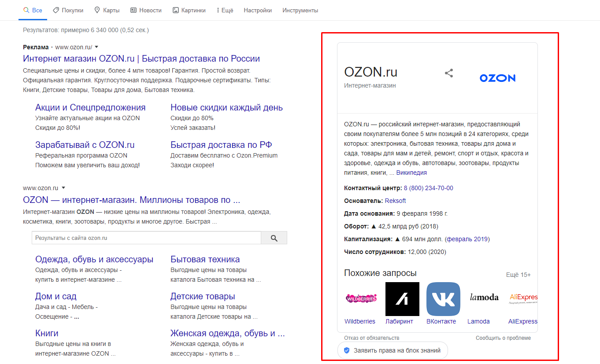Switch to the Новости tab
Viewport: 600px width, 364px height.
[146, 10]
